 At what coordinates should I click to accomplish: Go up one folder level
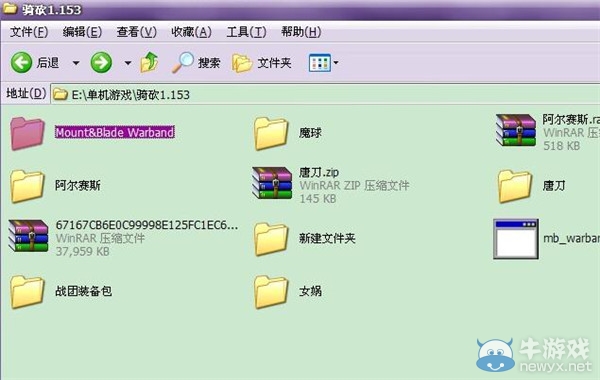(x=150, y=62)
